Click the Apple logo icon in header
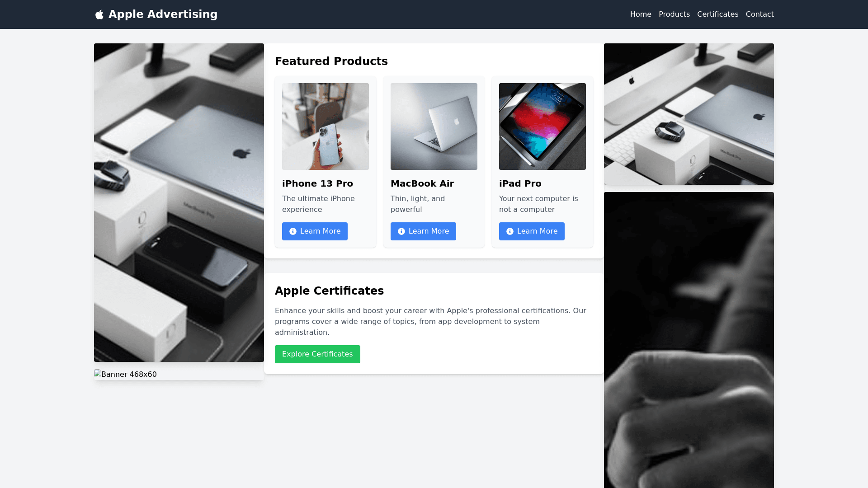Image resolution: width=868 pixels, height=488 pixels. click(99, 15)
